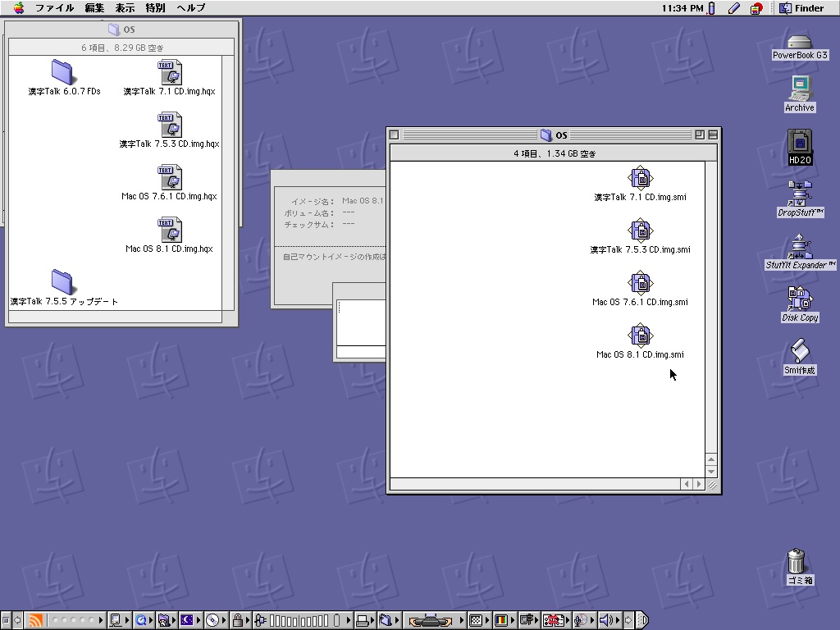Viewport: 840px width, 630px height.
Task: Open the Apple menu
Action: coord(19,8)
